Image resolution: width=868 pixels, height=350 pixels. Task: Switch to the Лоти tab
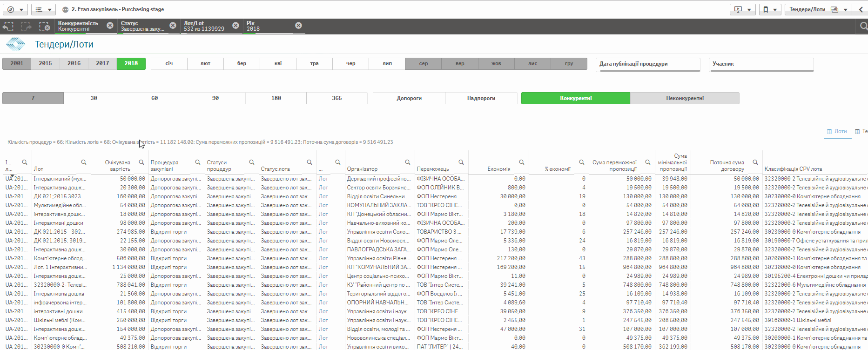837,132
